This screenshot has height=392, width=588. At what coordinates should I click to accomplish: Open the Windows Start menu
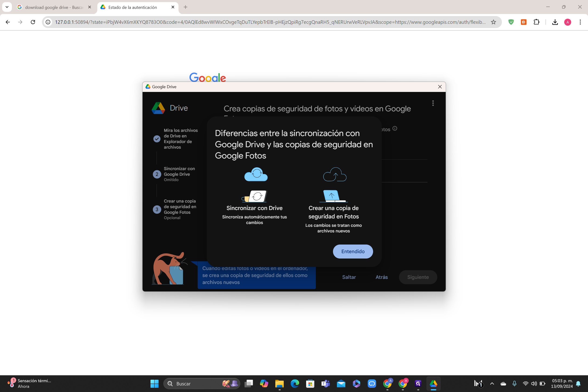pos(154,384)
